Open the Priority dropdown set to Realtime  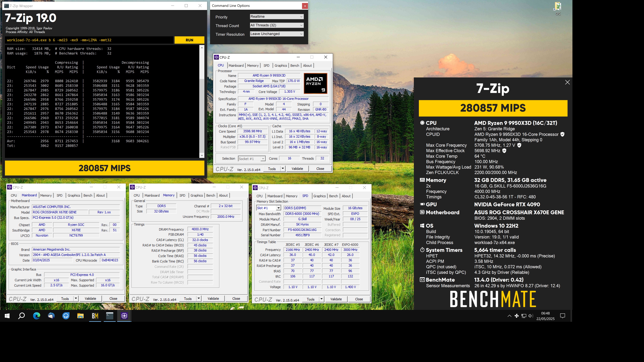pos(277,17)
